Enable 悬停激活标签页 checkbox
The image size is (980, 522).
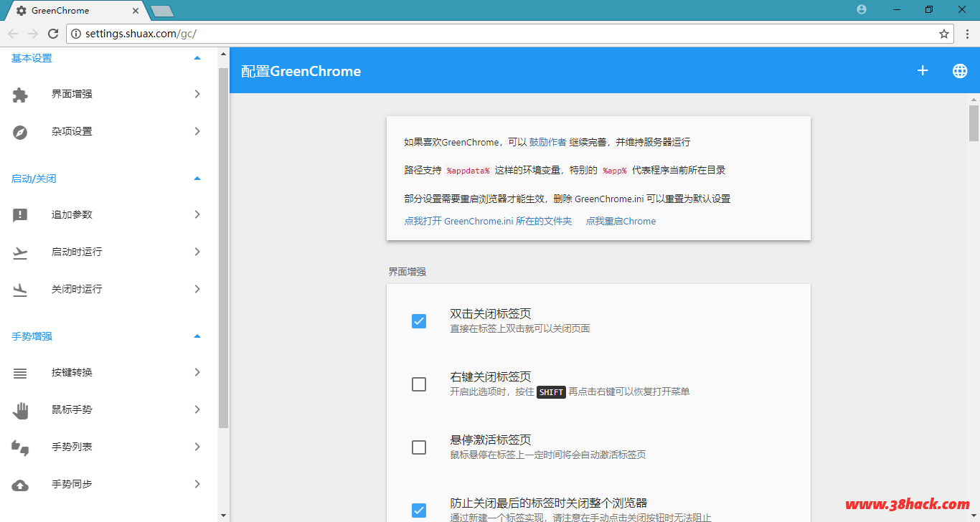click(419, 447)
